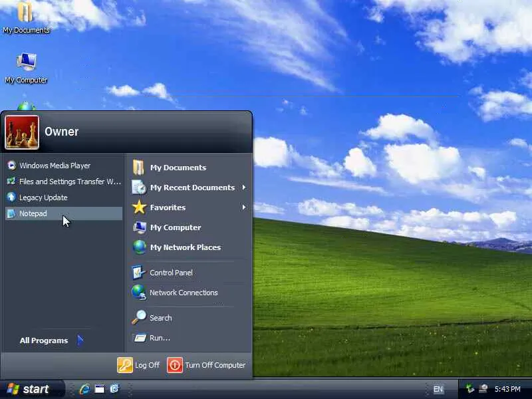Image resolution: width=532 pixels, height=399 pixels.
Task: Open My Network Places
Action: (x=189, y=247)
